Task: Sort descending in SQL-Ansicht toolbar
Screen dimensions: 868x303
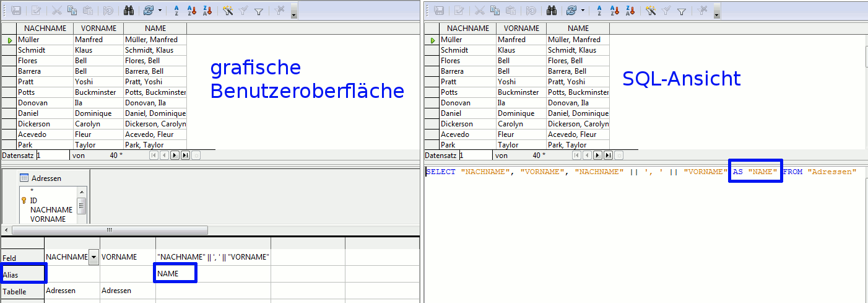Action: 629,11
